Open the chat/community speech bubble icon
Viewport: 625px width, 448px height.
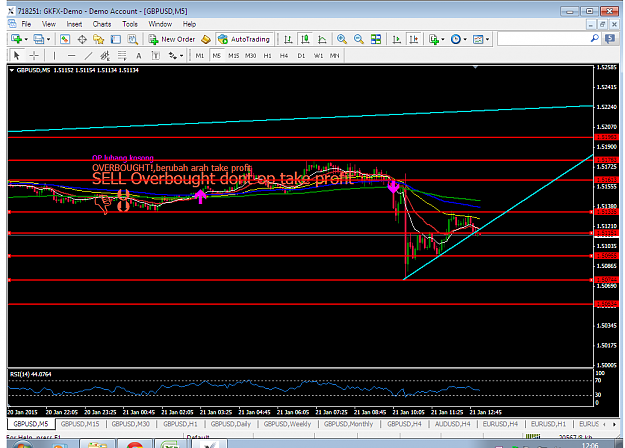point(609,39)
